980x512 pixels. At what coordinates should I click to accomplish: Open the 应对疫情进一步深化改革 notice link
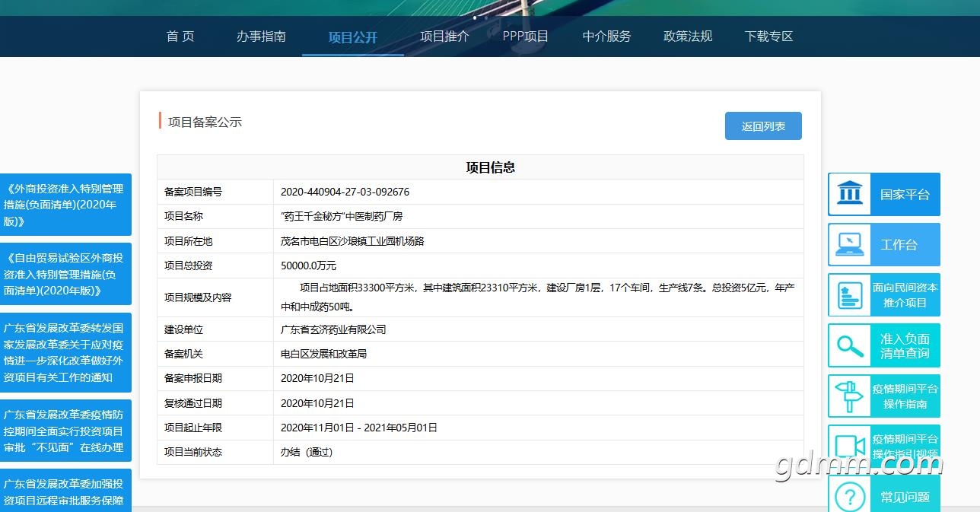click(x=64, y=352)
